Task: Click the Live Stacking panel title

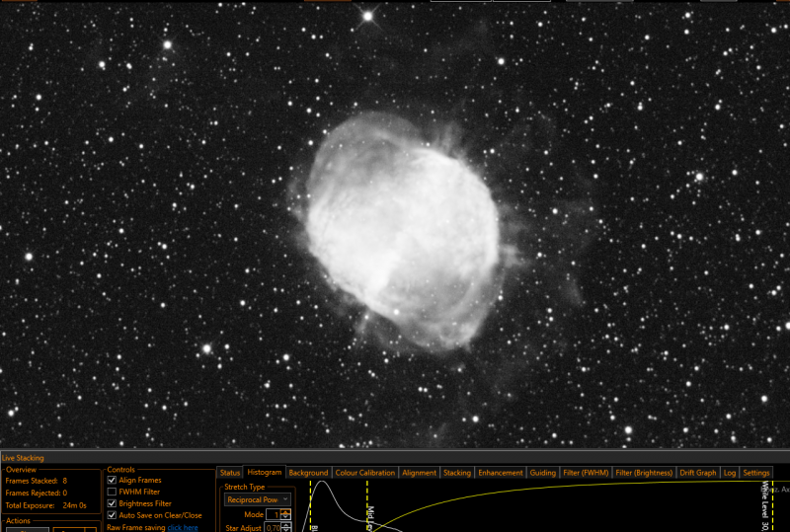Action: point(23,458)
